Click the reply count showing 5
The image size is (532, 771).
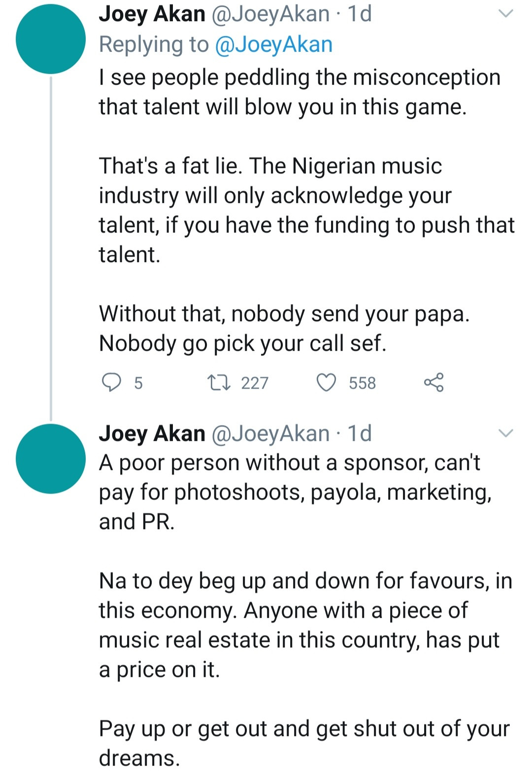click(x=138, y=383)
